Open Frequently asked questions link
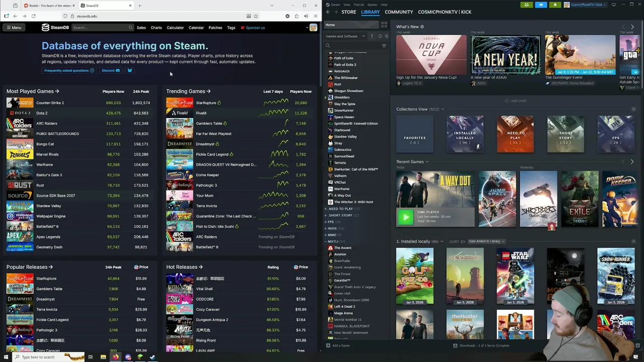The height and width of the screenshot is (362, 644). (x=69, y=70)
